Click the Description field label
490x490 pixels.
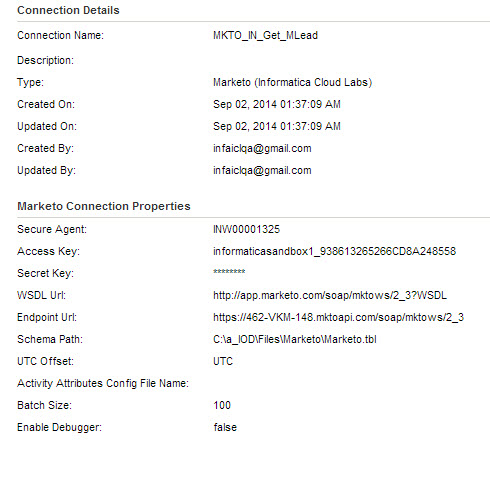[x=45, y=60]
